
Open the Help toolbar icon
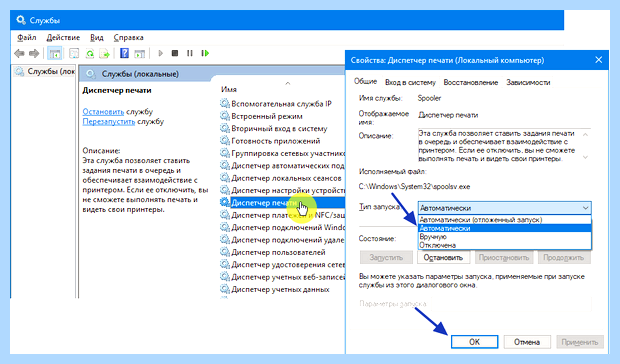tap(124, 53)
